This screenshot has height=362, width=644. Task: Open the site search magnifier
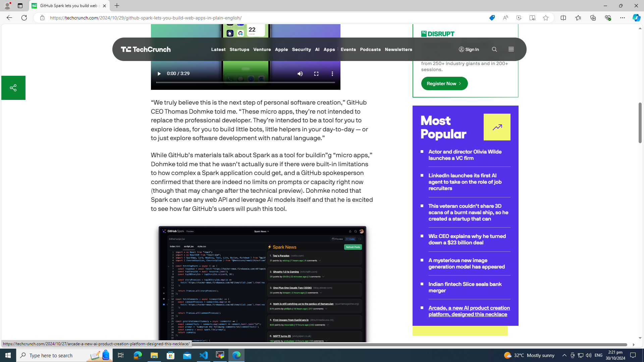494,49
